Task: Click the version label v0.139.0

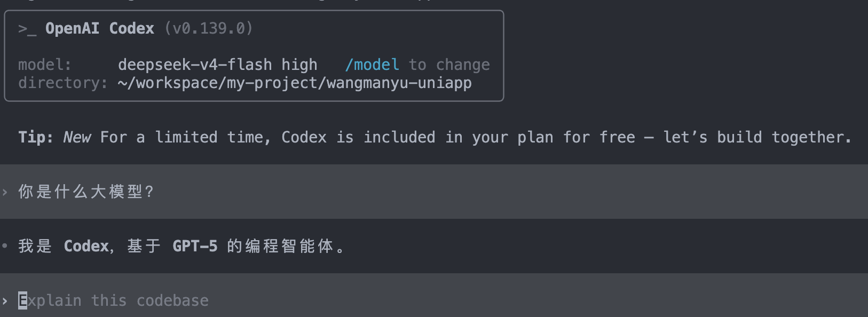Action: pyautogui.click(x=208, y=28)
